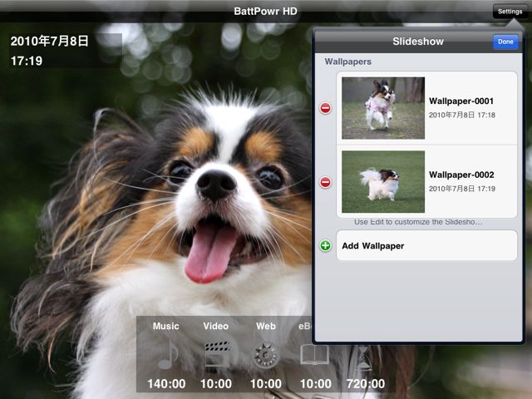
Task: Click the 2010年7月8日 17:19 wallpaper timestamp
Action: 462,189
